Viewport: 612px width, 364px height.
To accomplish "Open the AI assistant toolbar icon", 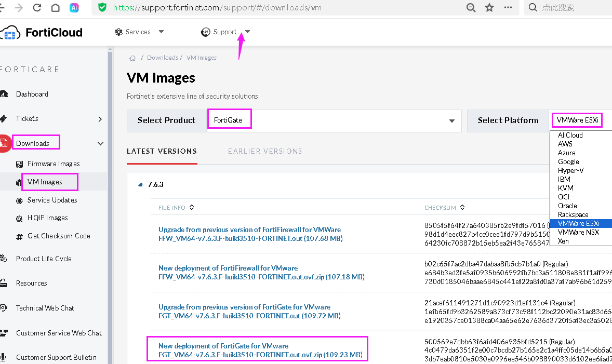I will (74, 7).
